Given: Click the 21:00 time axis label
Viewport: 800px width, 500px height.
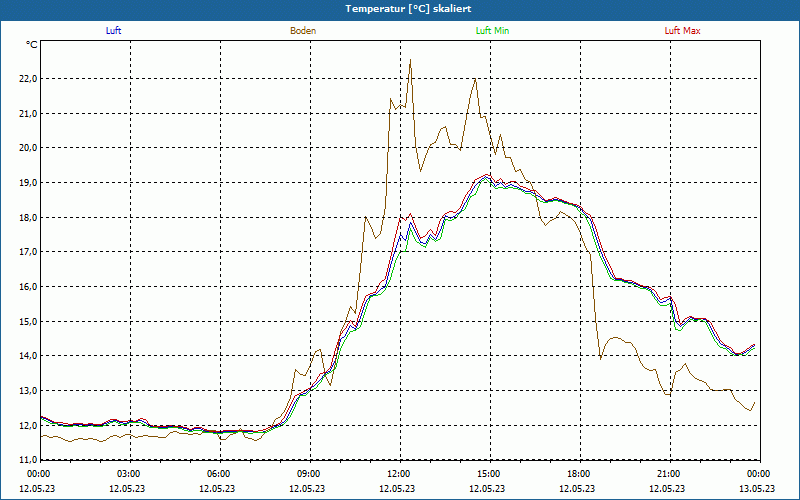Looking at the screenshot, I should pos(667,474).
